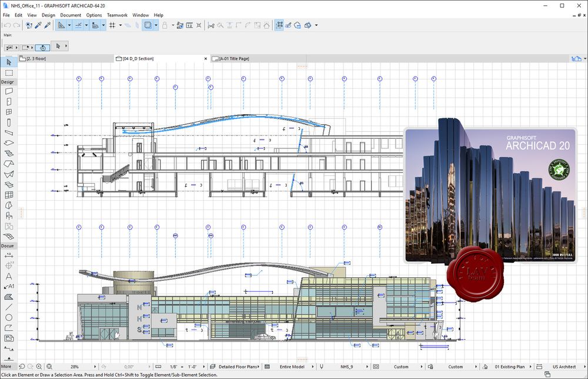The width and height of the screenshot is (588, 379).
Task: Click the Pick Up Parameters eyedropper
Action: [38, 25]
